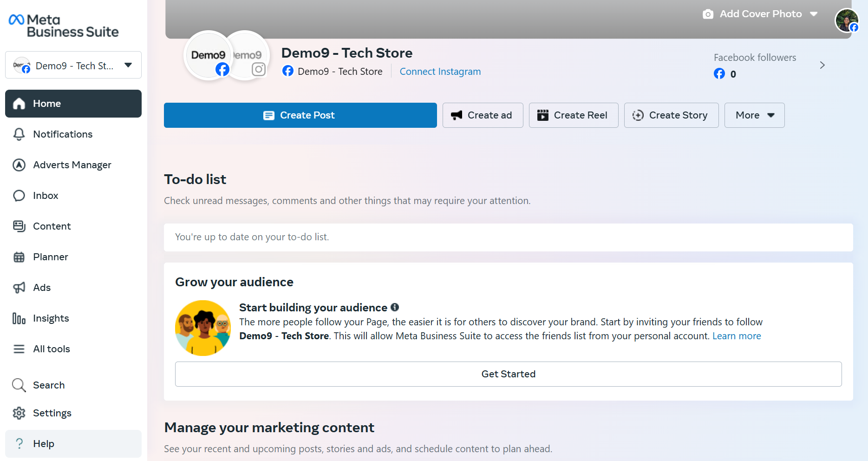Screen dimensions: 868x461
Task: Click the Ads megaphone icon in the sidebar
Action: tap(19, 288)
